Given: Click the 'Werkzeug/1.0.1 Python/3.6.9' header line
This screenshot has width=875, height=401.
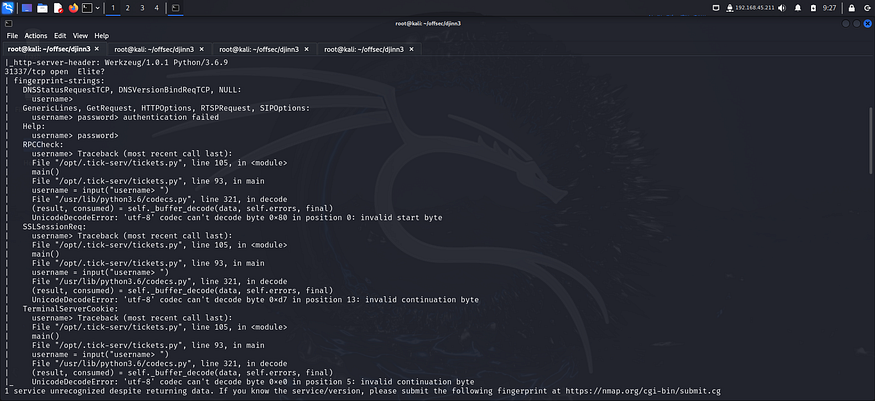Looking at the screenshot, I should point(116,62).
